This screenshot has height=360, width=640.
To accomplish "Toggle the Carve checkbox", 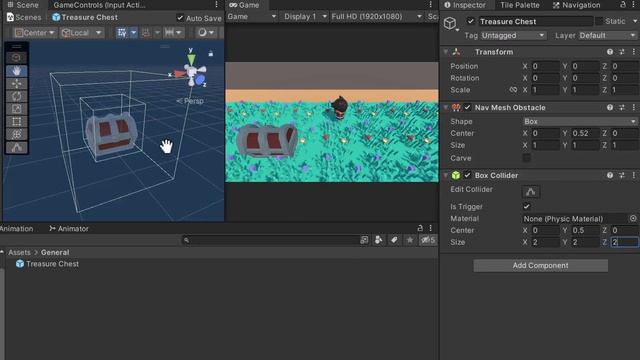I will click(527, 158).
